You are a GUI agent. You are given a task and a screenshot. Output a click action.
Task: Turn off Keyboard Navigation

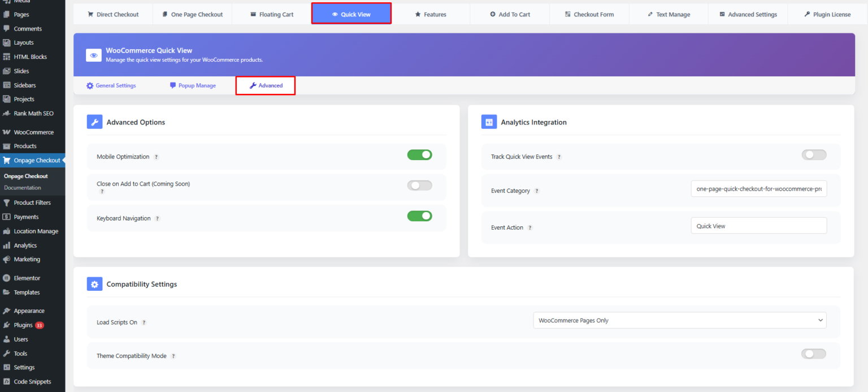click(x=419, y=216)
